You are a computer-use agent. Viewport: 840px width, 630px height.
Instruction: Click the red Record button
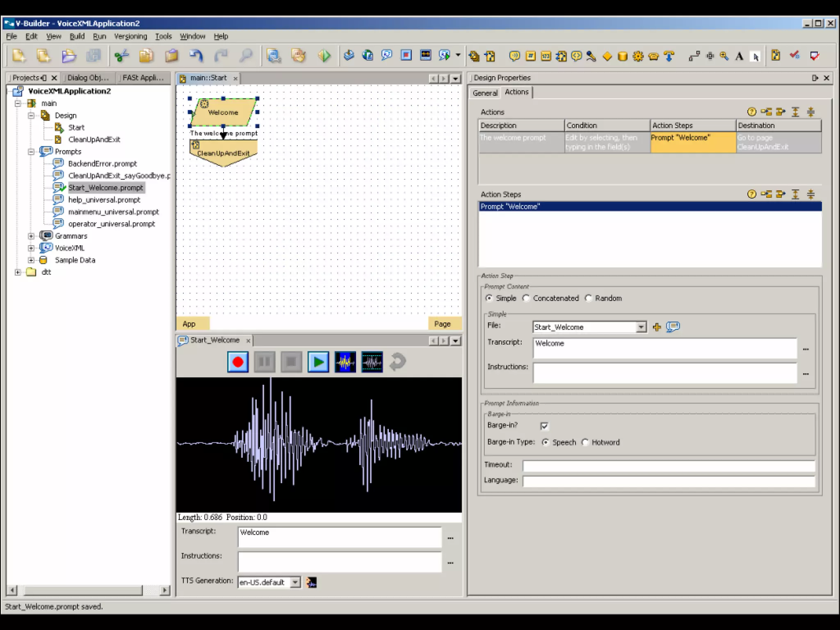click(238, 362)
